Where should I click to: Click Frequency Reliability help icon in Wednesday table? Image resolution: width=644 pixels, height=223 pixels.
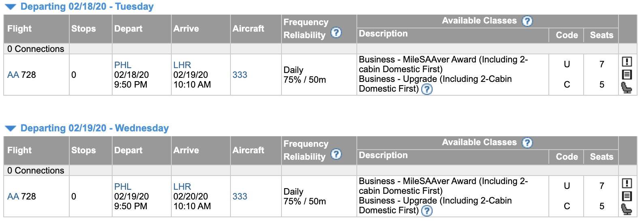(x=336, y=154)
